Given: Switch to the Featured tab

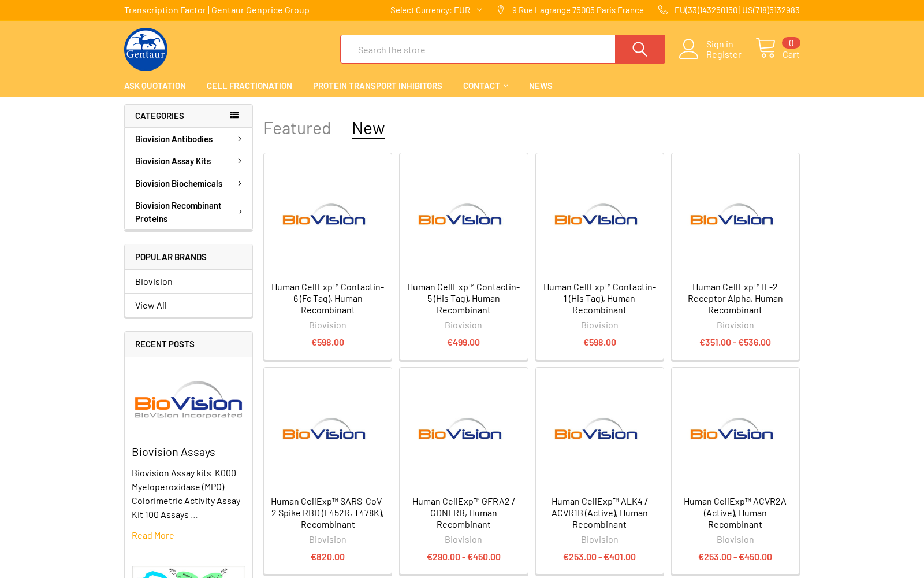Looking at the screenshot, I should 297,128.
